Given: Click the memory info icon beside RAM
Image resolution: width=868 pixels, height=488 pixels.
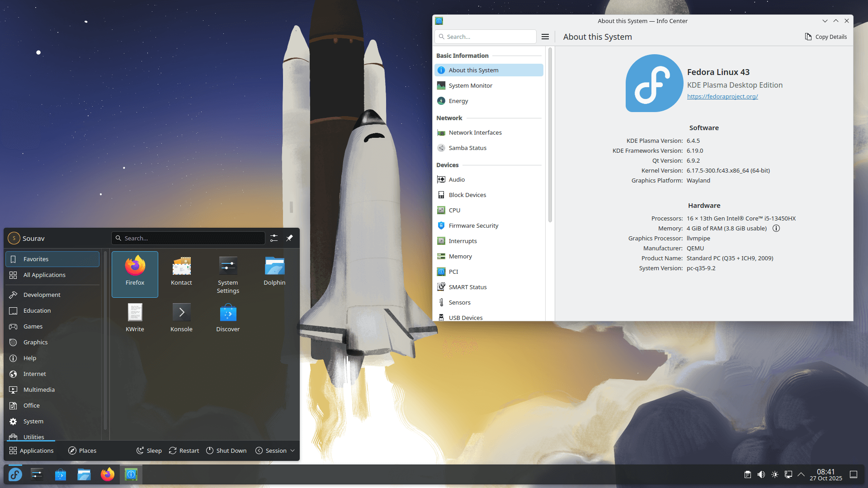Looking at the screenshot, I should (x=776, y=228).
